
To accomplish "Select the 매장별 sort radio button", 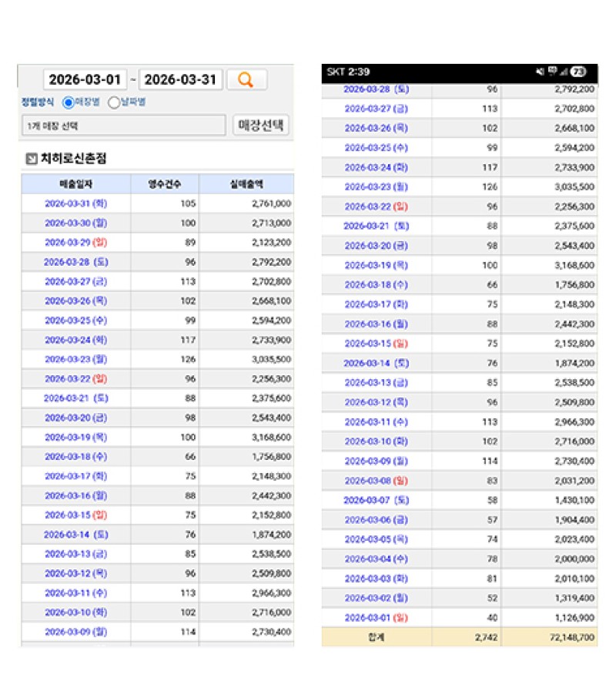I will coord(69,102).
